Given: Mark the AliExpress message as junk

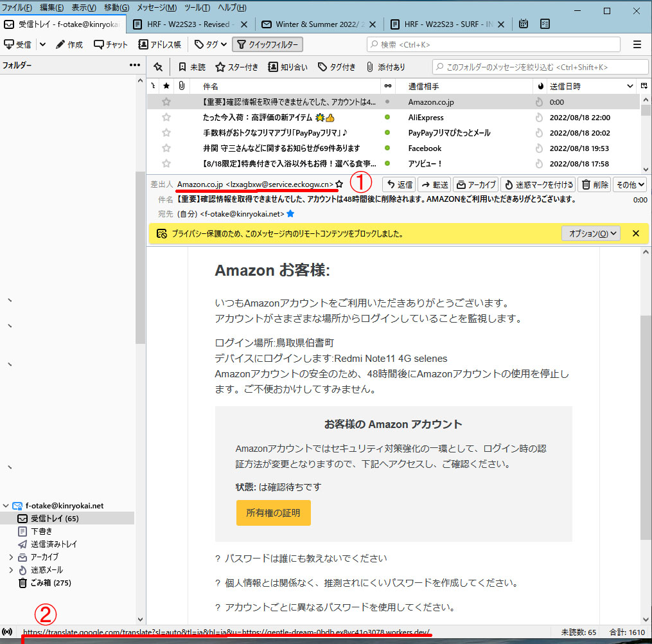Looking at the screenshot, I should coord(540,118).
